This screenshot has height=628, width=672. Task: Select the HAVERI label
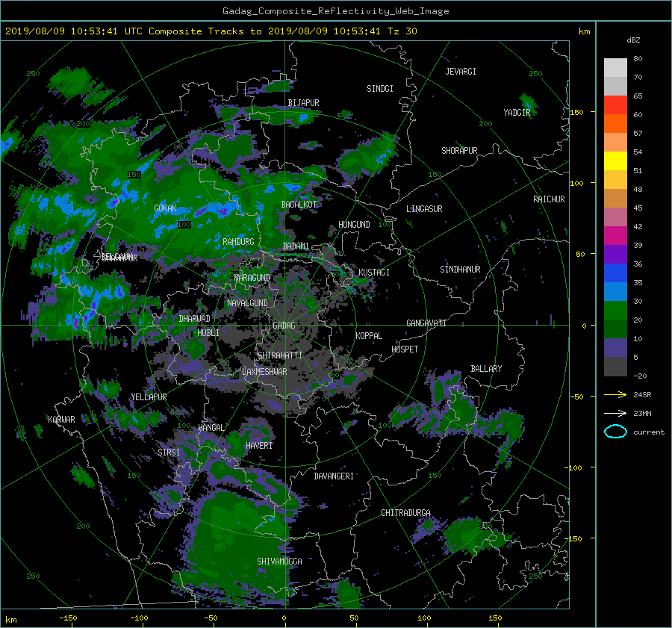click(x=259, y=446)
